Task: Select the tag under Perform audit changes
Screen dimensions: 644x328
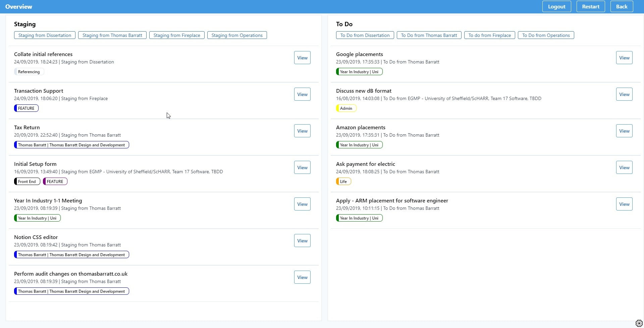Action: (71, 291)
